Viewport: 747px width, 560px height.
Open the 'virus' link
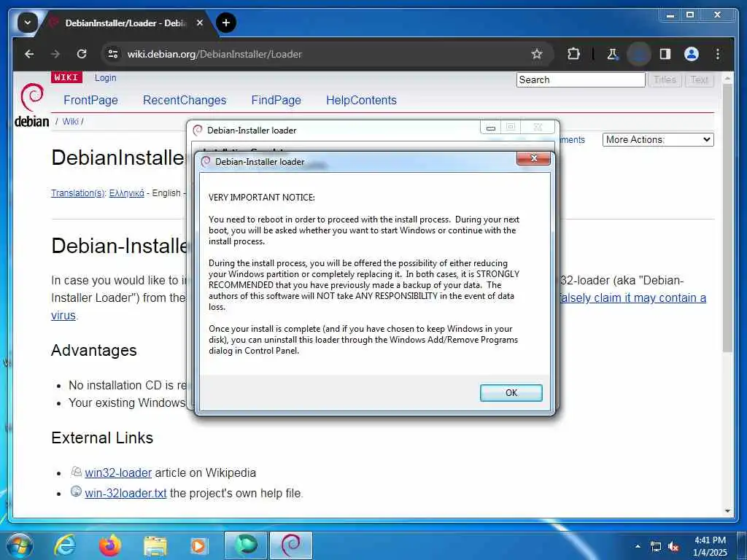click(x=63, y=315)
